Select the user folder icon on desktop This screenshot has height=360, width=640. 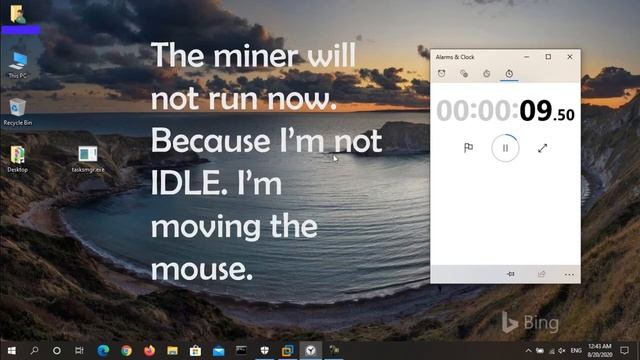18,15
